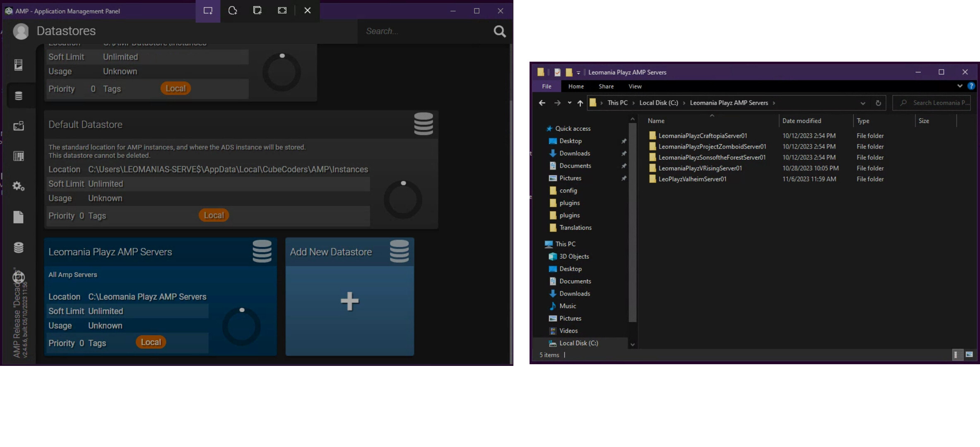Go back with the Explorer Back arrow
This screenshot has height=447, width=980.
coord(542,103)
